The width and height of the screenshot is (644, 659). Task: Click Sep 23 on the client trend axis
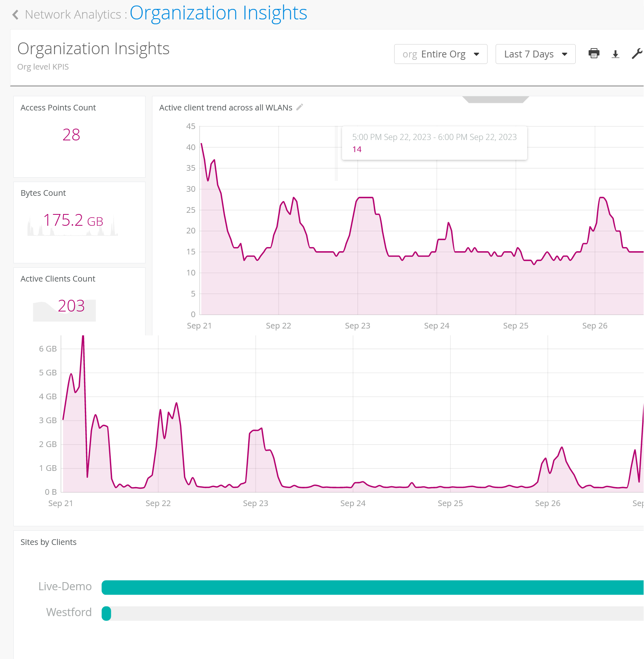pyautogui.click(x=357, y=326)
